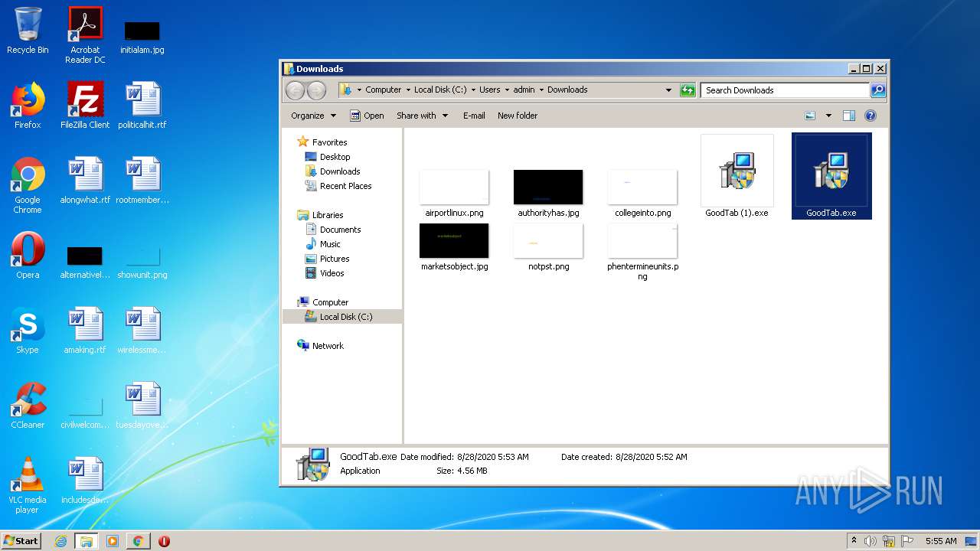Open the Action Center flag icon

coord(907,541)
